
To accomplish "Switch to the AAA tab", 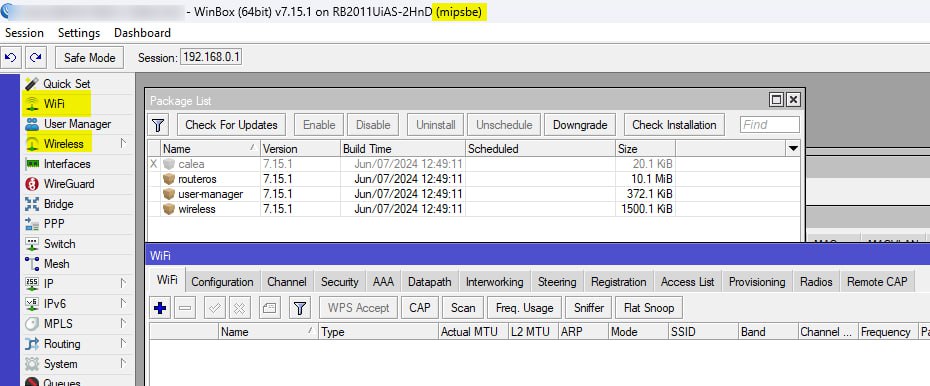I will [384, 282].
